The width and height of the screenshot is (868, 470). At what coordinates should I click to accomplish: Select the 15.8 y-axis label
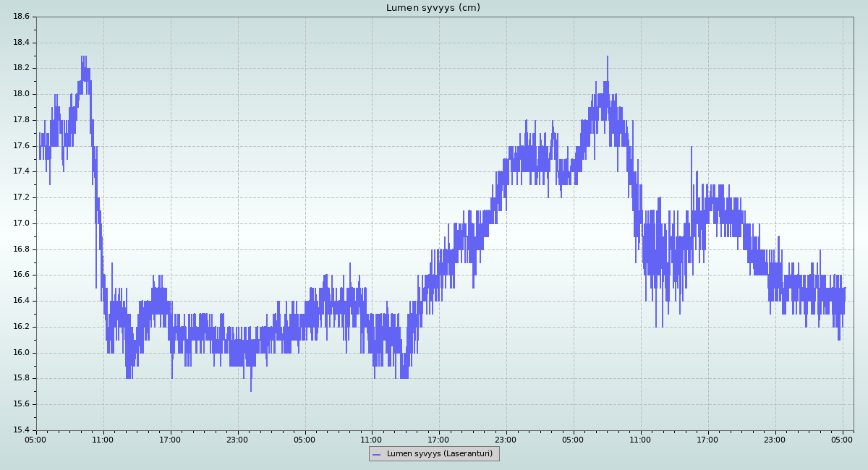(21, 378)
